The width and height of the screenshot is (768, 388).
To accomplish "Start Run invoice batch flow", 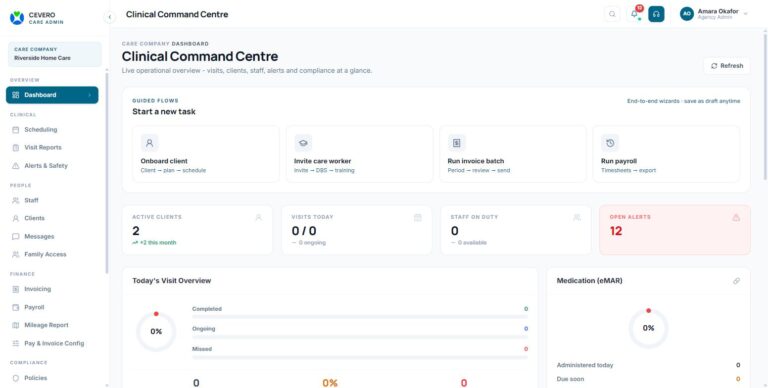I will pos(513,154).
